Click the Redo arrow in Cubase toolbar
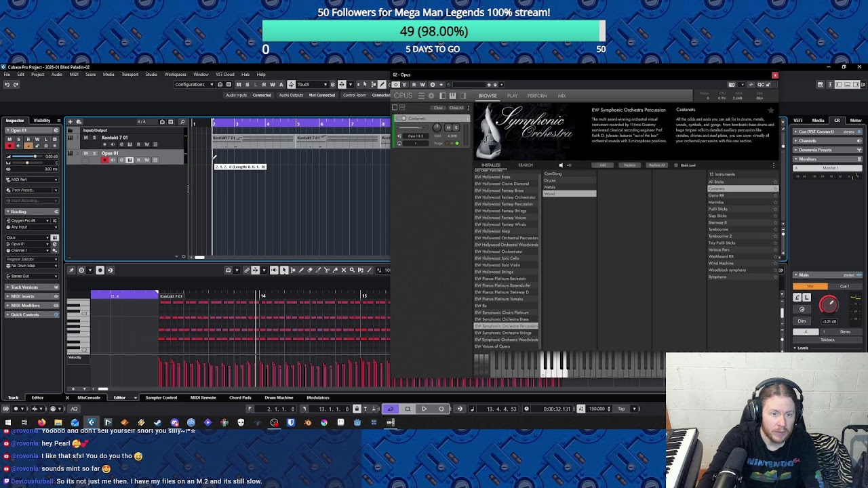The width and height of the screenshot is (868, 488). pos(16,85)
